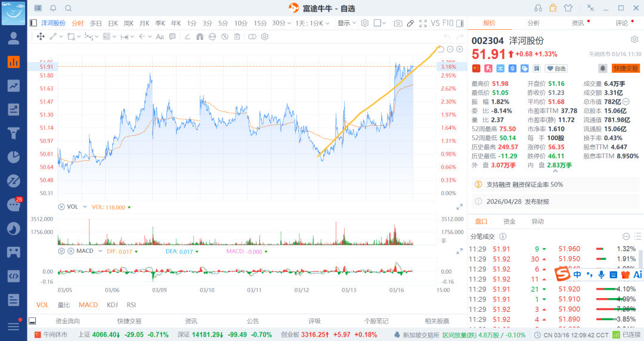Open the 显示 display dropdown
This screenshot has width=644, height=341.
coord(346,23)
